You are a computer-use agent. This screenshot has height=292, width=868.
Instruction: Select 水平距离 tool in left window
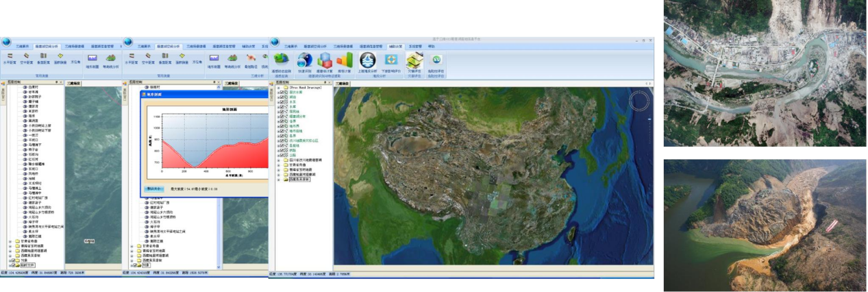(10, 59)
